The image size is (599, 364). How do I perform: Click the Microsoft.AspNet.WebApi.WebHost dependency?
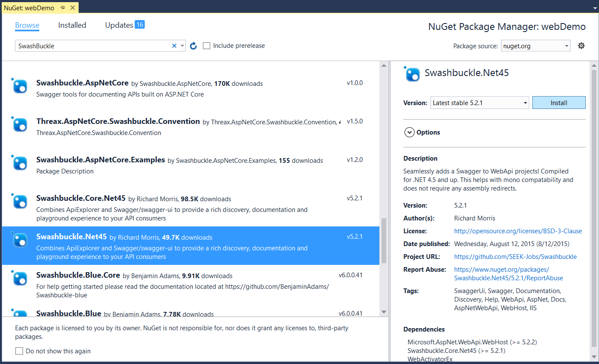[x=472, y=342]
